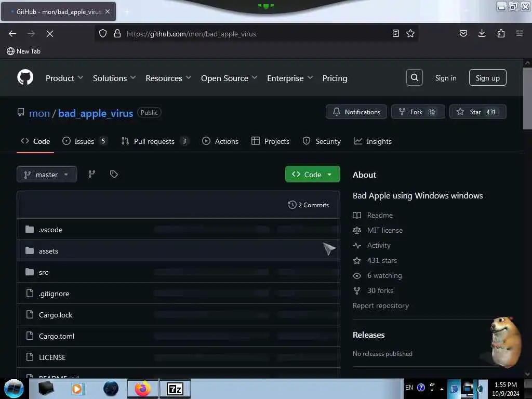The width and height of the screenshot is (532, 399).
Task: Expand the Open Source menu
Action: point(229,78)
